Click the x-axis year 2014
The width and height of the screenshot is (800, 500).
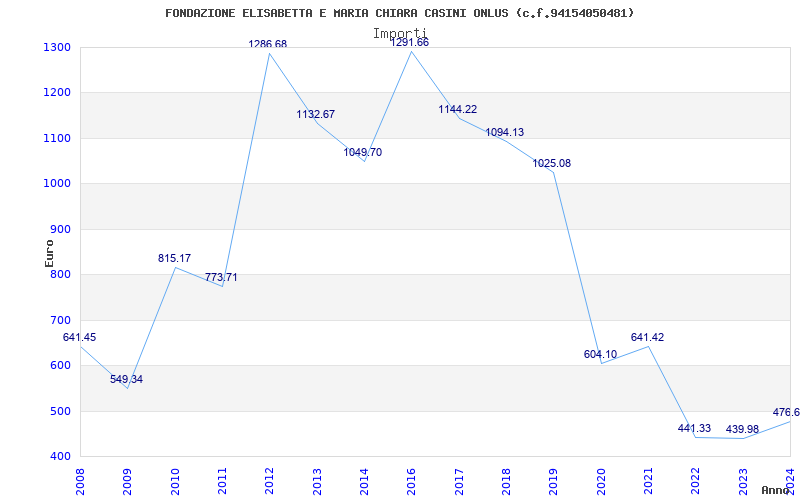pos(364,482)
